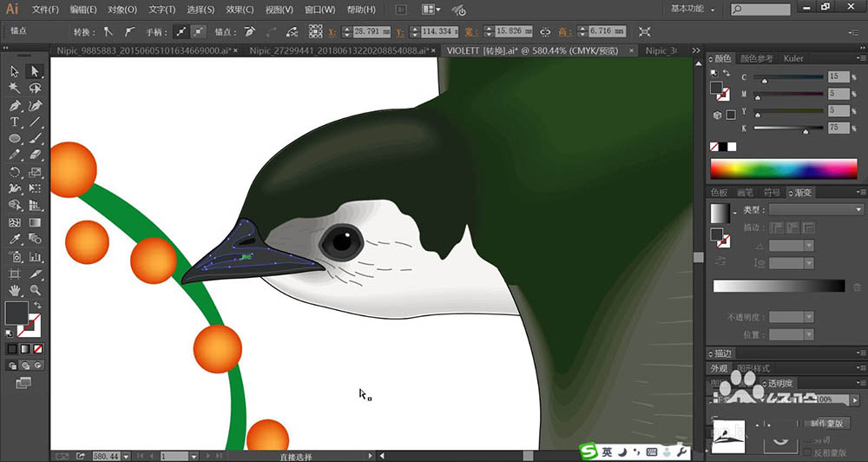The height and width of the screenshot is (462, 868).
Task: Convert anchor point to smooth
Action: 129,32
